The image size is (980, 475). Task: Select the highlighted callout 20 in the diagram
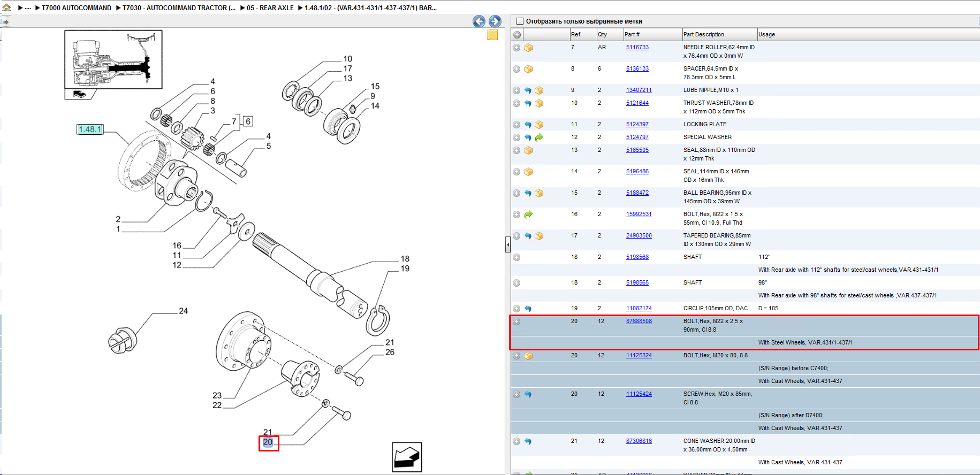tap(268, 442)
